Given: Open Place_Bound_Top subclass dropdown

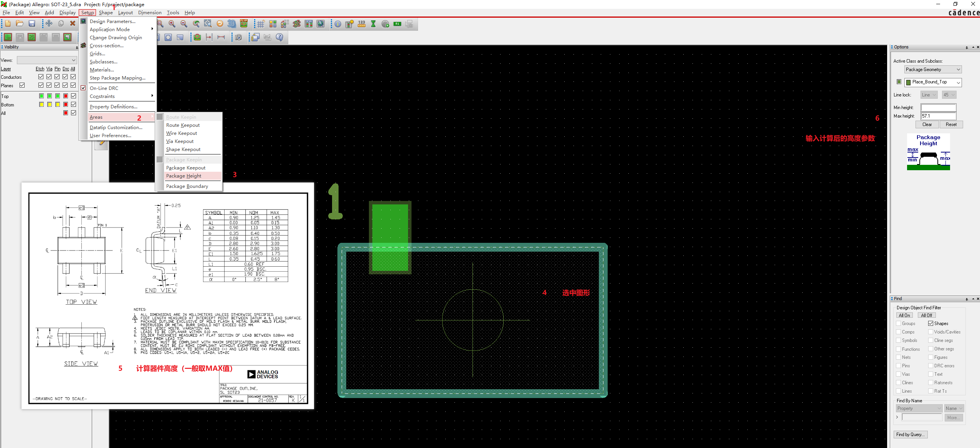Looking at the screenshot, I should click(933, 82).
